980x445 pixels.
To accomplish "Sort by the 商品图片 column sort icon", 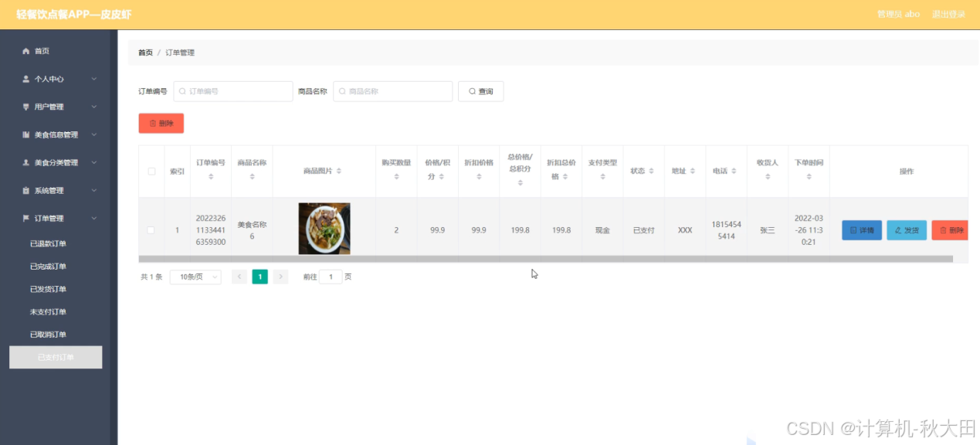I will (x=339, y=171).
